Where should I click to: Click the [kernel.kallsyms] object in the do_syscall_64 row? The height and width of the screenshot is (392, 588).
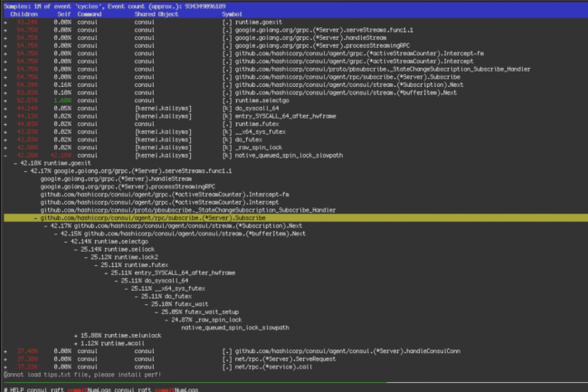pos(163,109)
